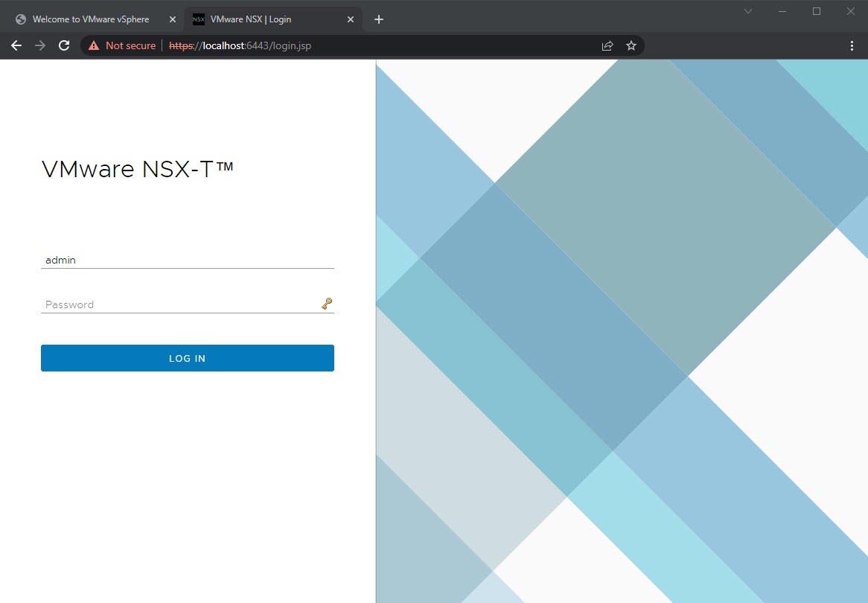868x603 pixels.
Task: Click the reload page icon
Action: [63, 45]
